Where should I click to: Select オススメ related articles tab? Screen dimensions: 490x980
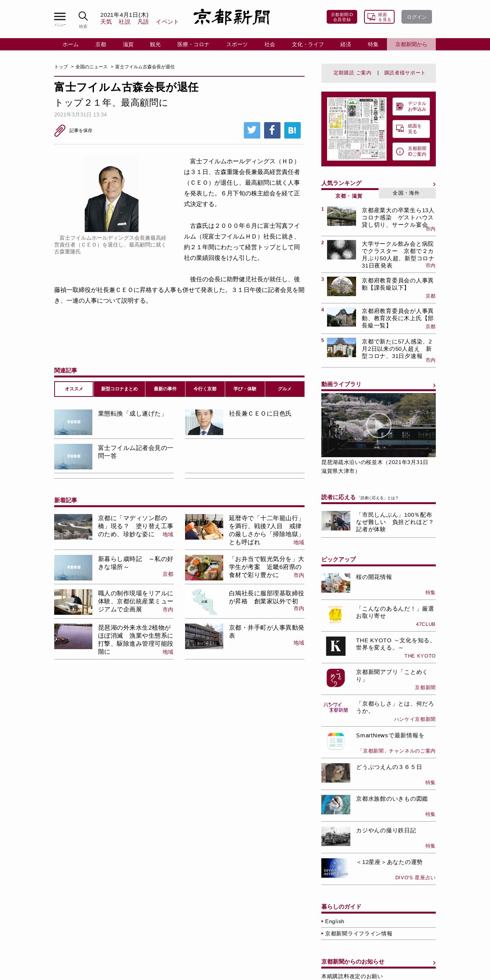pos(74,389)
